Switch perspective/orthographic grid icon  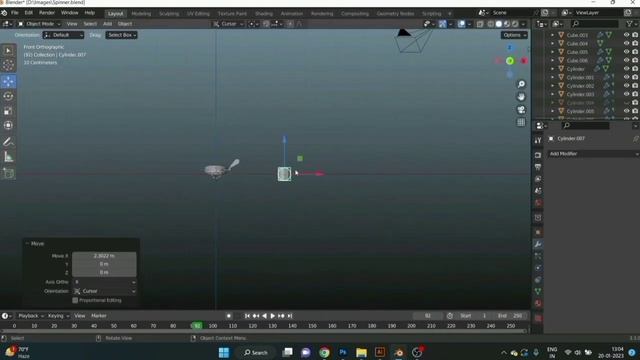tap(521, 122)
